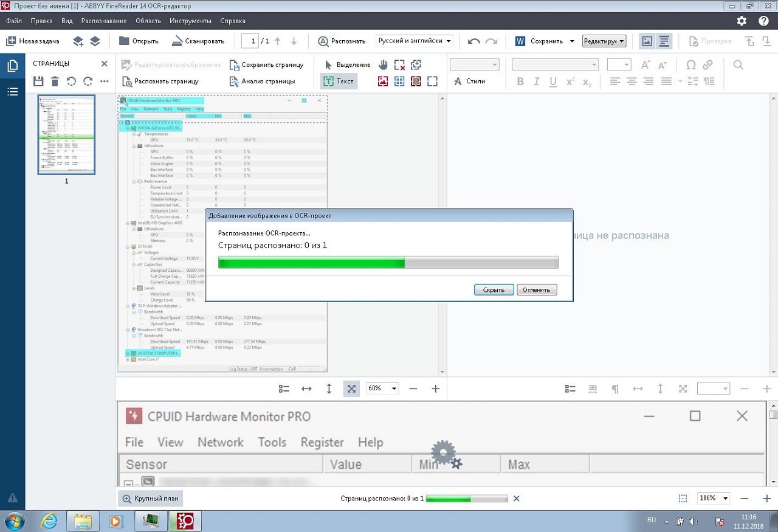Viewport: 778px width, 532px height.
Task: Click the undo arrow icon
Action: click(474, 41)
